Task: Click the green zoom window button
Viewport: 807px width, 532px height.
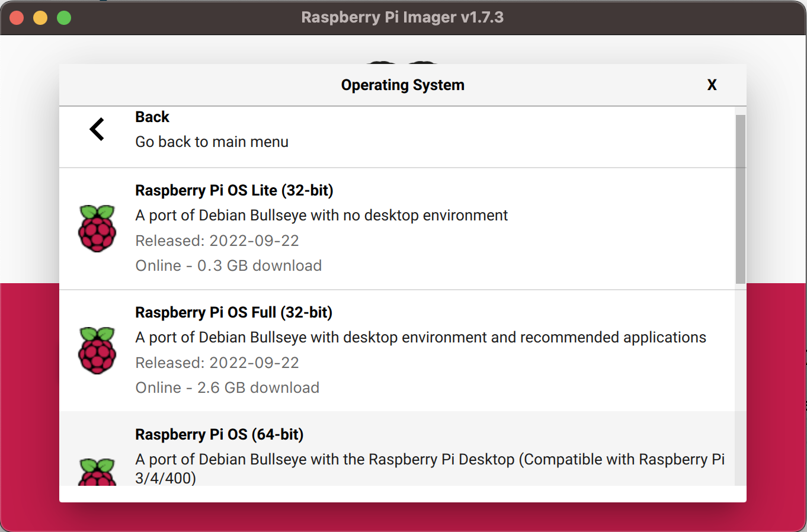Action: pyautogui.click(x=64, y=18)
